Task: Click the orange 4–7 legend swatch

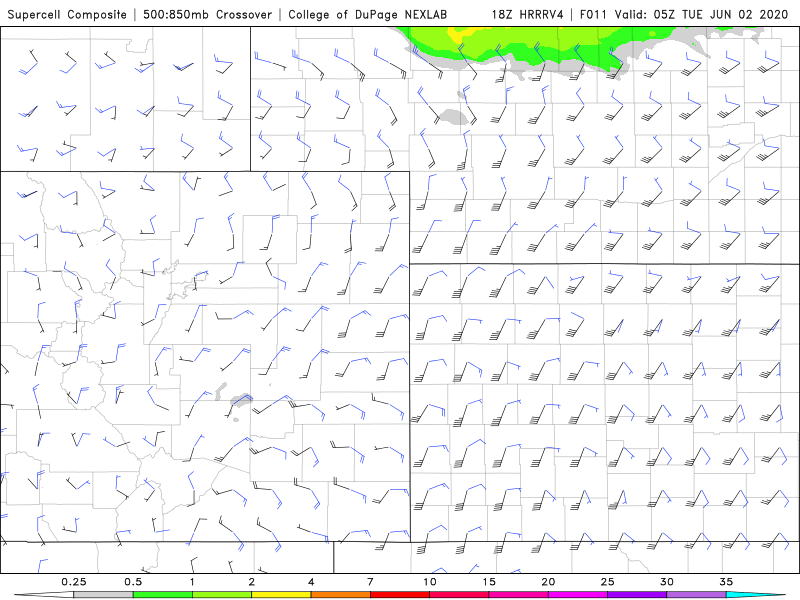Action: click(341, 595)
